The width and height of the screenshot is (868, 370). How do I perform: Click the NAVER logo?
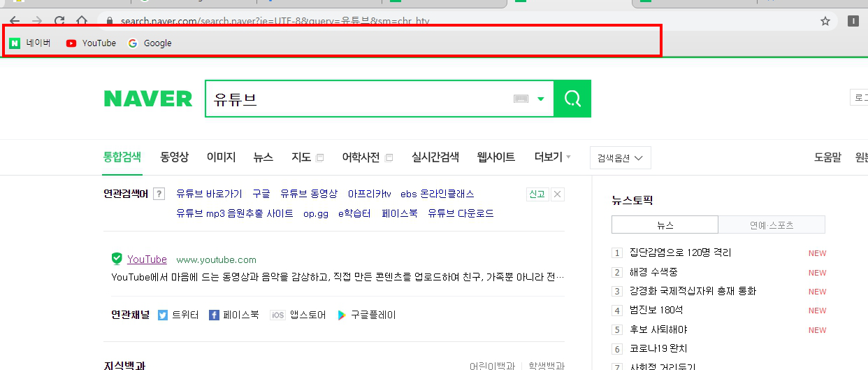148,99
